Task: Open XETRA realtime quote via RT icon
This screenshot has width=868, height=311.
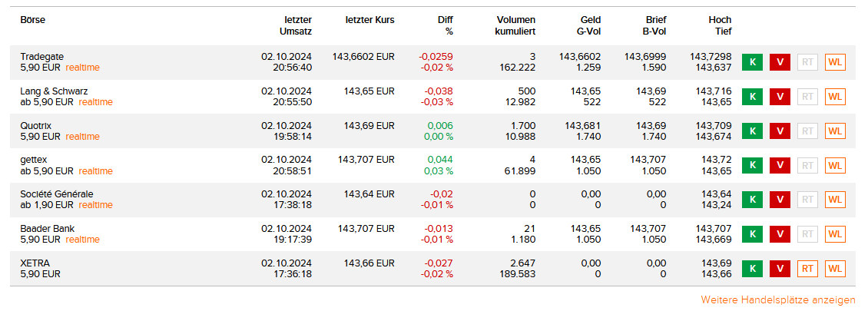Action: 807,269
